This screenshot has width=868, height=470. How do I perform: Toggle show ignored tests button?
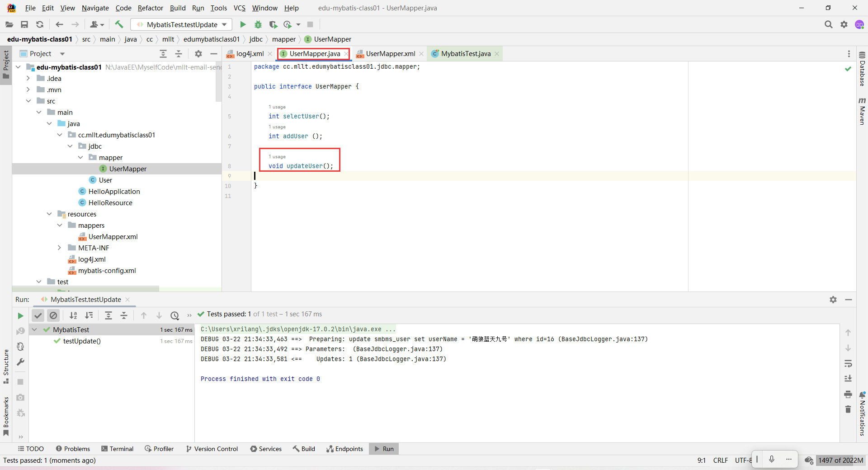click(x=53, y=315)
